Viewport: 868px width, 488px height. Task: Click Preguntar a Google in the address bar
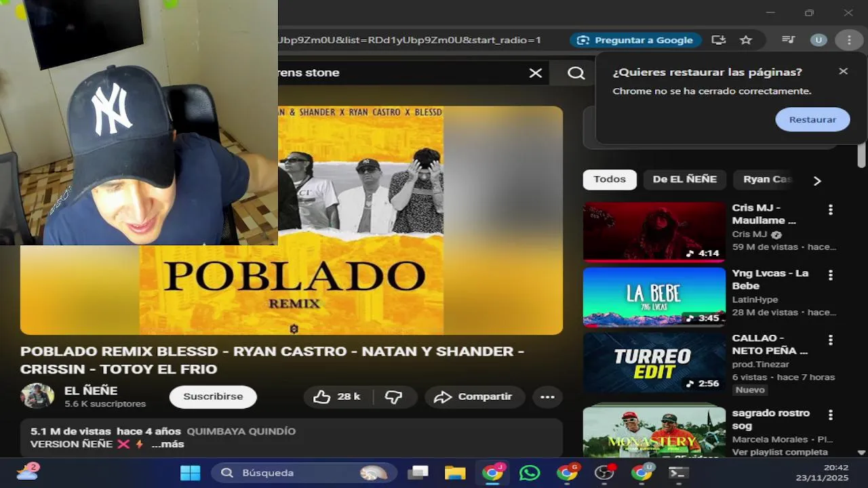(635, 40)
